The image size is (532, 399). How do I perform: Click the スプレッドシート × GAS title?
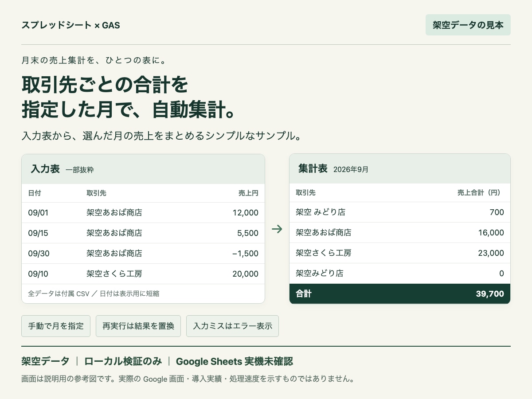71,25
